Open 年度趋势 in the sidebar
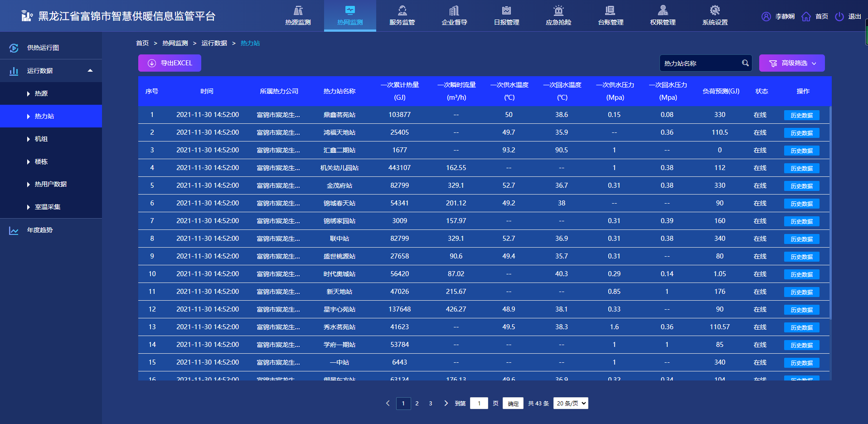Viewport: 868px width, 424px height. tap(51, 230)
